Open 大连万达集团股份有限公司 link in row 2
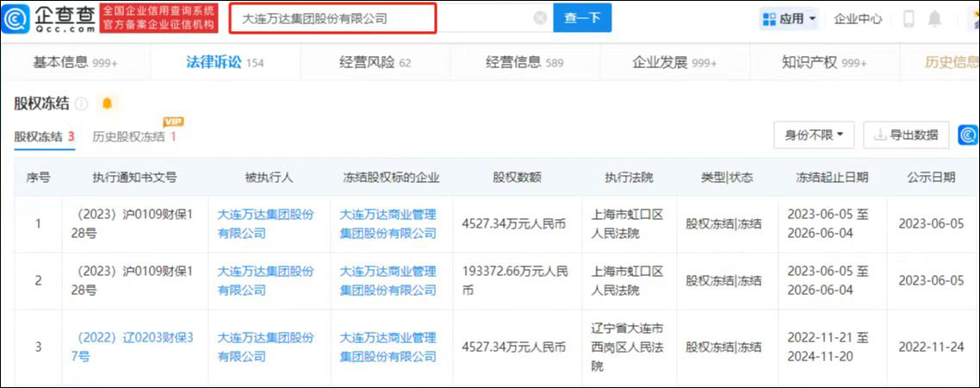The image size is (980, 388). point(265,280)
